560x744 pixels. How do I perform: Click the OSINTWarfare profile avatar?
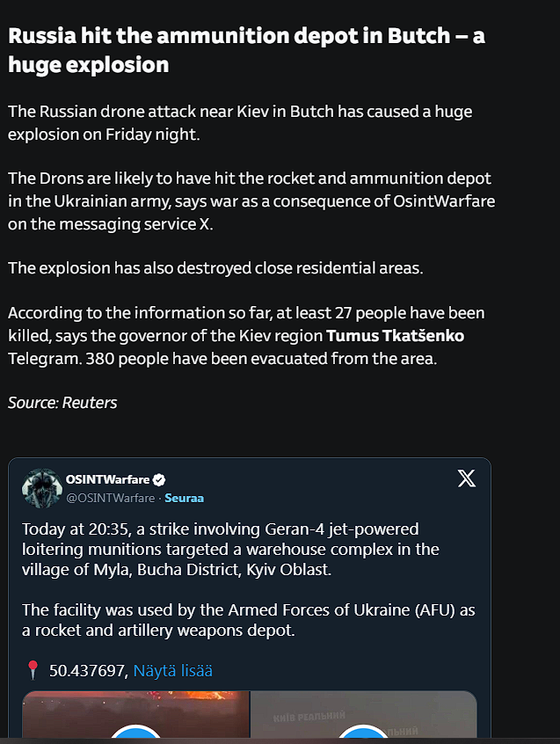point(42,488)
